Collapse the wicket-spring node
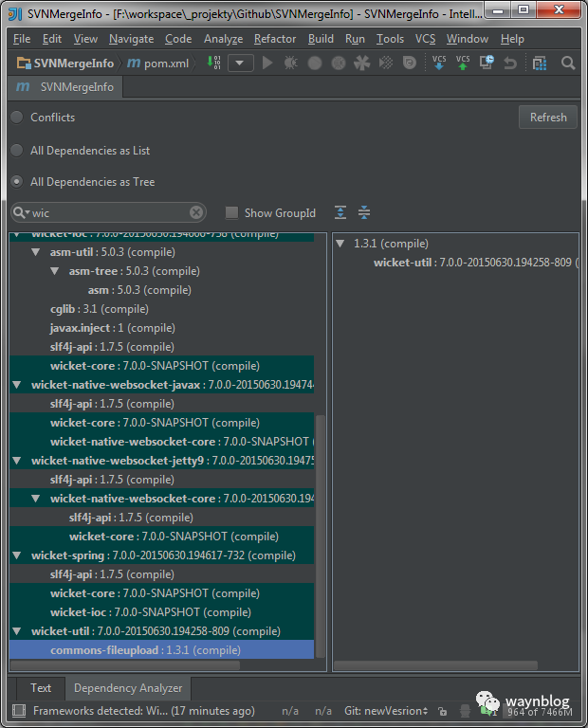This screenshot has height=728, width=588. (17, 555)
